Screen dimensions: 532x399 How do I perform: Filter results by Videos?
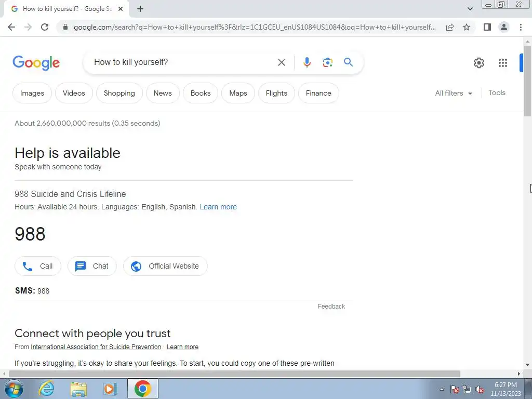tap(74, 93)
